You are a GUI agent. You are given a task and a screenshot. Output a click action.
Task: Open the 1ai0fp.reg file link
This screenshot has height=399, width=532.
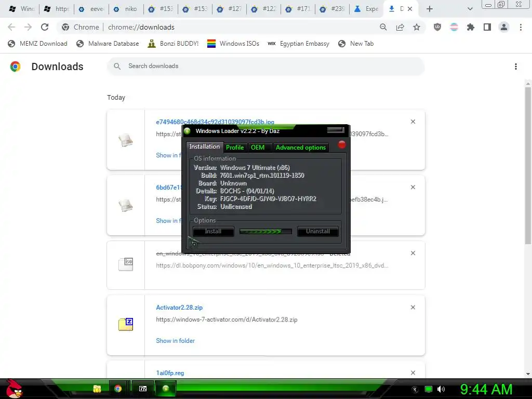[170, 373]
